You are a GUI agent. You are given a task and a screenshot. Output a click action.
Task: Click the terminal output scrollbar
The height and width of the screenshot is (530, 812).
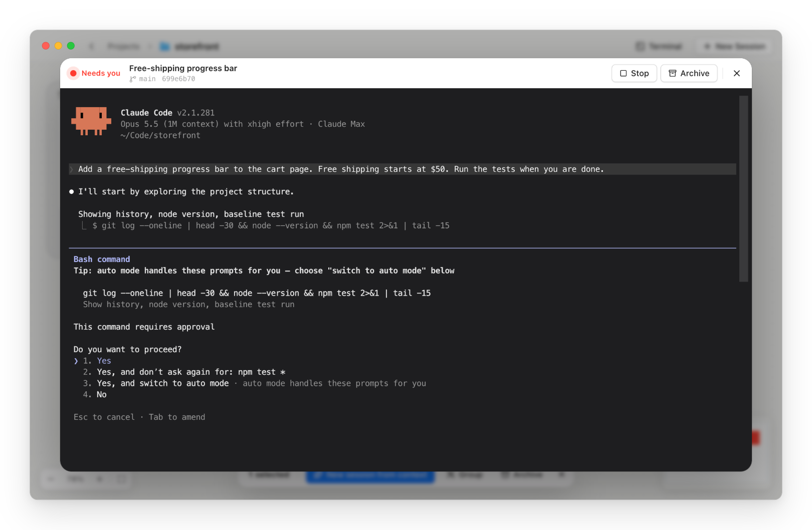[743, 189]
